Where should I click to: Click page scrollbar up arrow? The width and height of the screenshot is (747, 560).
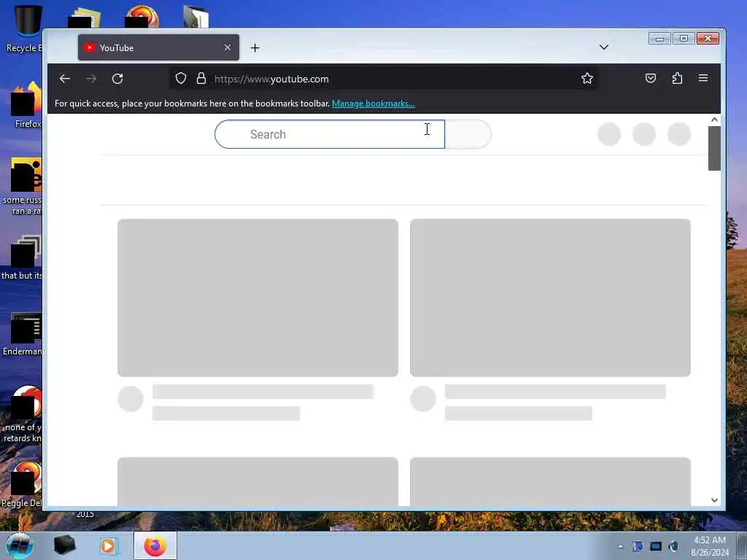(x=714, y=120)
